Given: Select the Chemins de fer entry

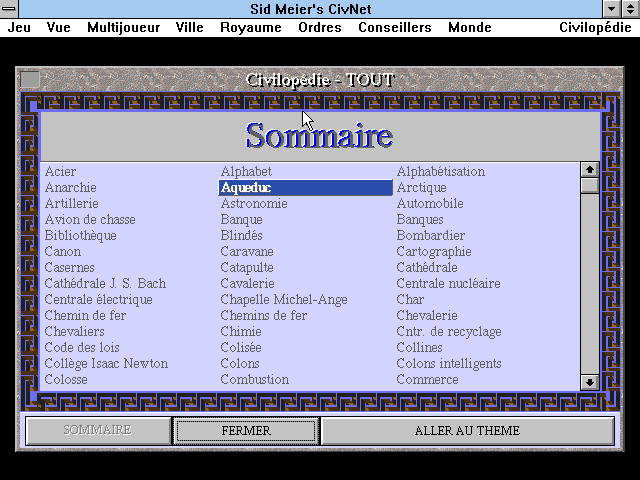Looking at the screenshot, I should click(264, 316).
